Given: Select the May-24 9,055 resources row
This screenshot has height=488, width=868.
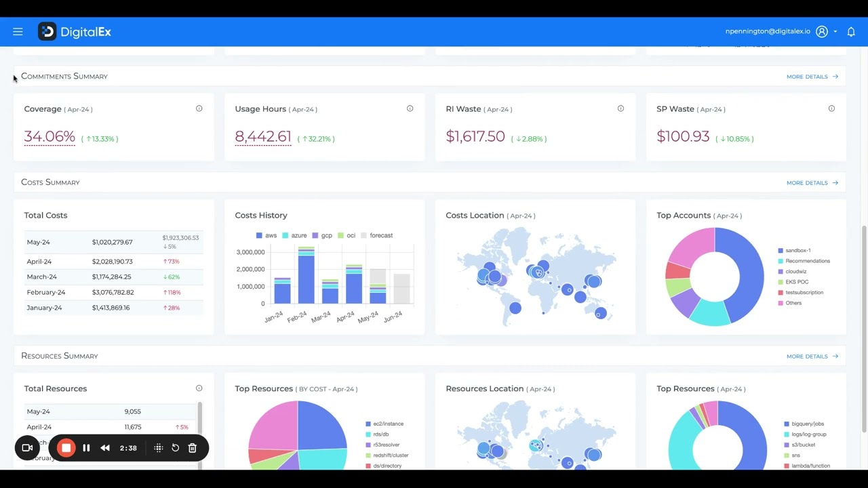Looking at the screenshot, I should click(110, 411).
